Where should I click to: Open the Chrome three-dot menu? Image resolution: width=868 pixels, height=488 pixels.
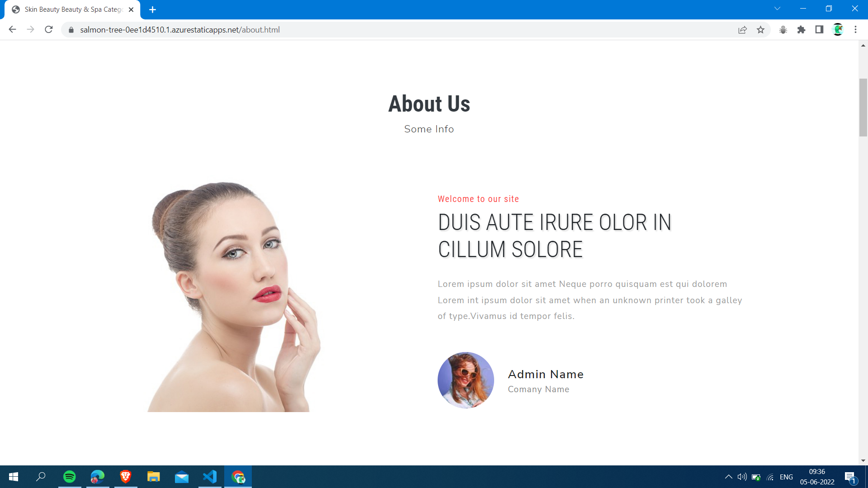855,29
